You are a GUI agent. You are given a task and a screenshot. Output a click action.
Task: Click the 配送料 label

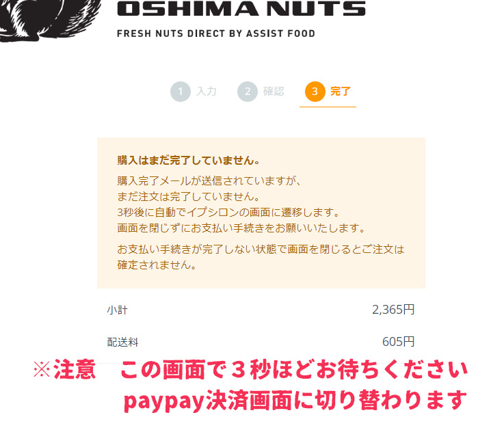coord(122,342)
